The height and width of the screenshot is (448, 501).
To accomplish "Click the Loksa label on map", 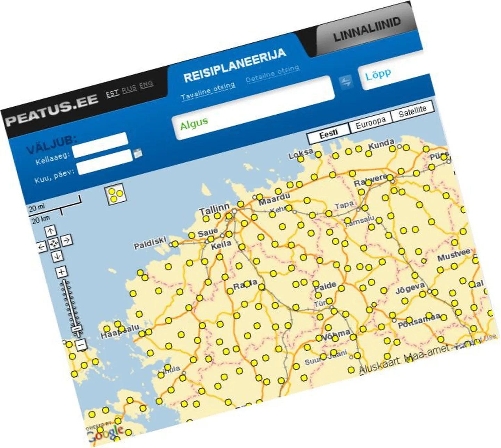I will [301, 154].
